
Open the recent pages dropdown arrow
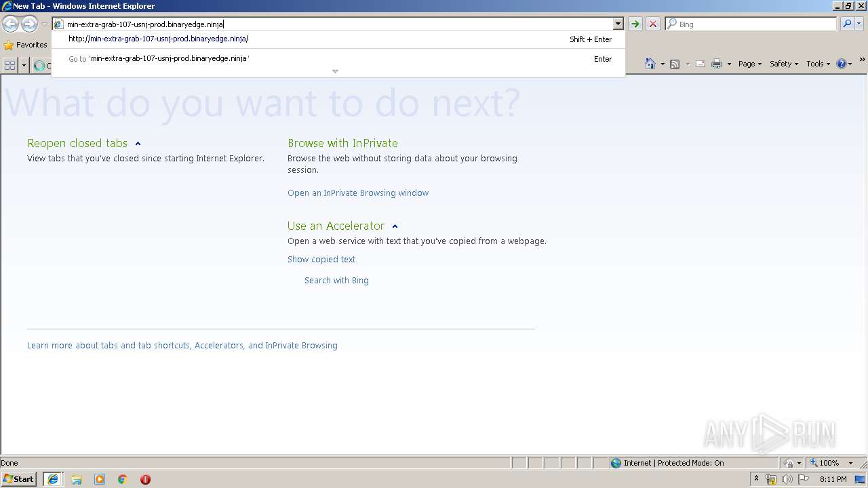coord(44,24)
